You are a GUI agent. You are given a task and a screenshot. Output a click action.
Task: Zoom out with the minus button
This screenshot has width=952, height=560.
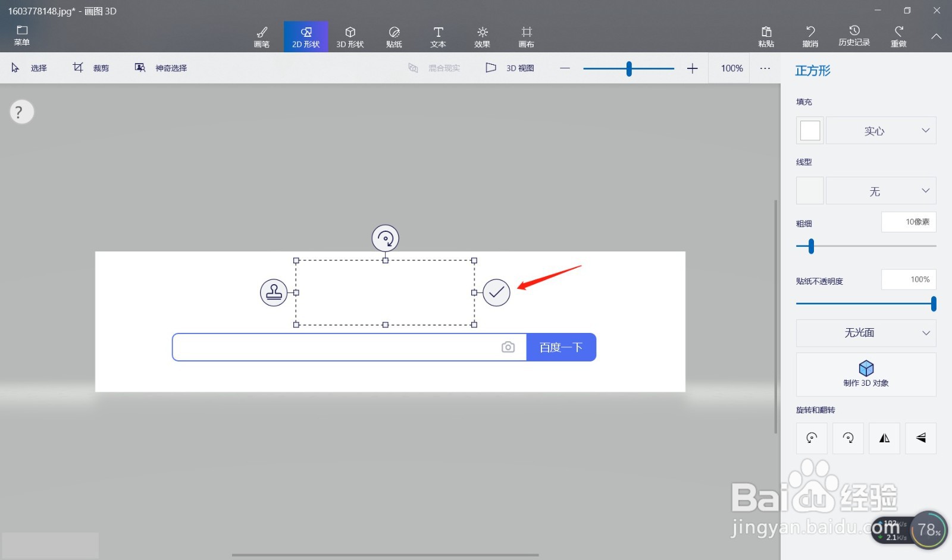click(x=565, y=68)
